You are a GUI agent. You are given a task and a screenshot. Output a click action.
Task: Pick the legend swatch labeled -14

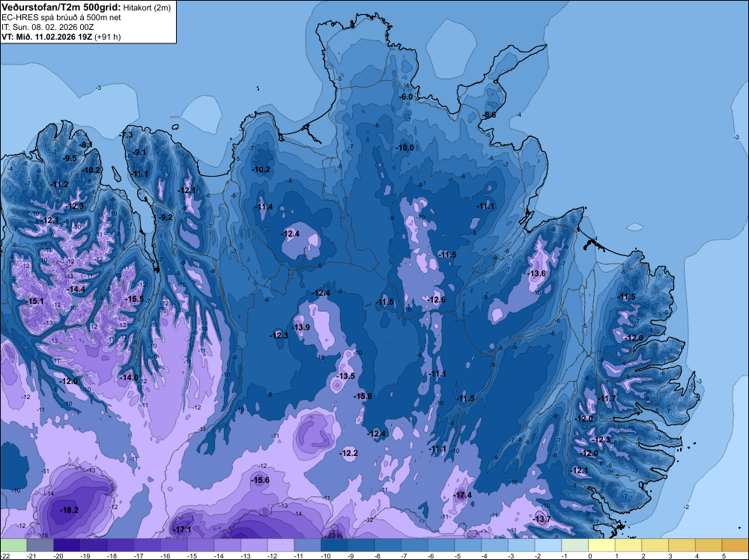pyautogui.click(x=228, y=545)
